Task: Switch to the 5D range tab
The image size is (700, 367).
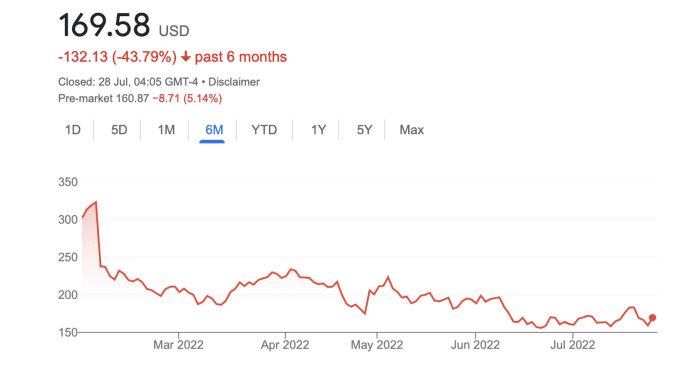Action: 119,130
